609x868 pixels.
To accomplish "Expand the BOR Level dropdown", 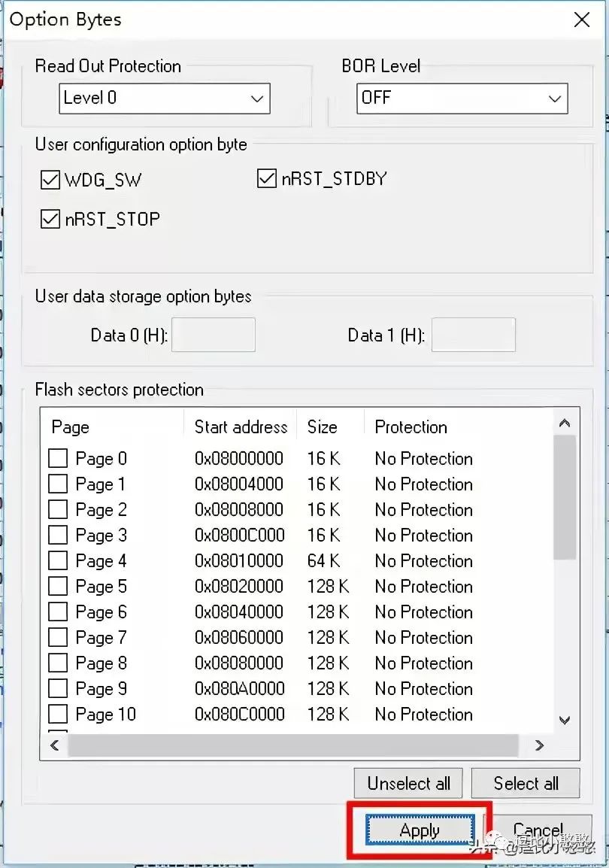I will 462,99.
